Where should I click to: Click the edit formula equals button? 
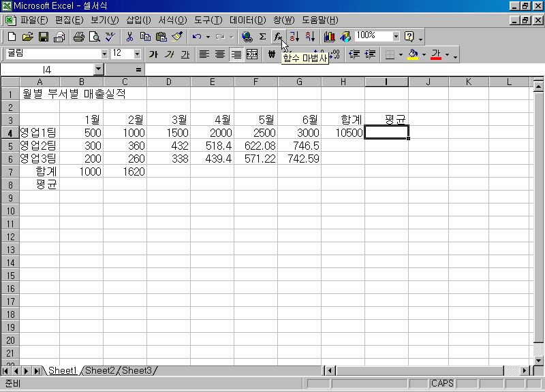coord(138,70)
